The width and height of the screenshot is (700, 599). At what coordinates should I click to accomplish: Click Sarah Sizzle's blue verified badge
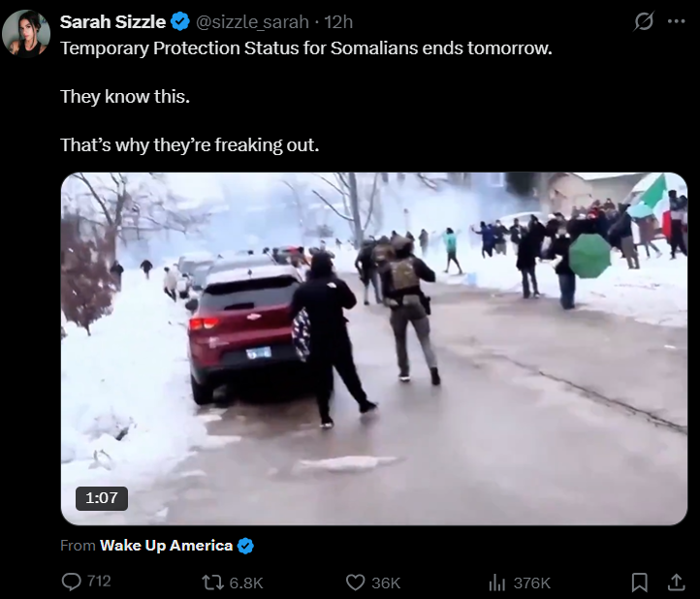click(180, 22)
